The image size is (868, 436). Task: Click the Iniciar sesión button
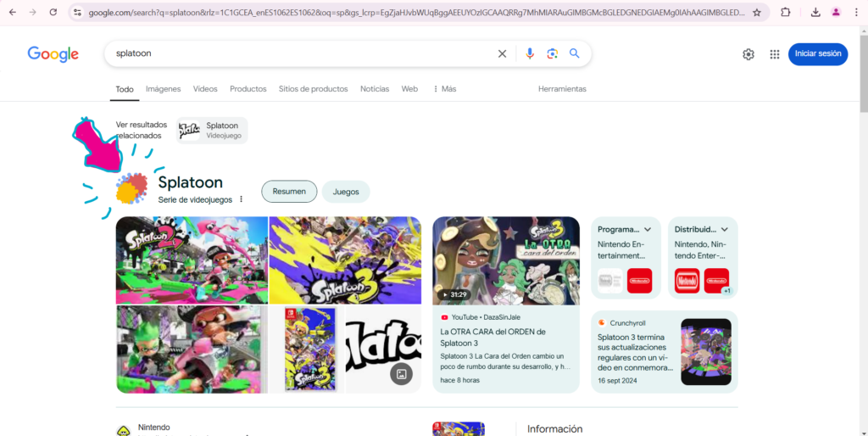click(x=817, y=53)
